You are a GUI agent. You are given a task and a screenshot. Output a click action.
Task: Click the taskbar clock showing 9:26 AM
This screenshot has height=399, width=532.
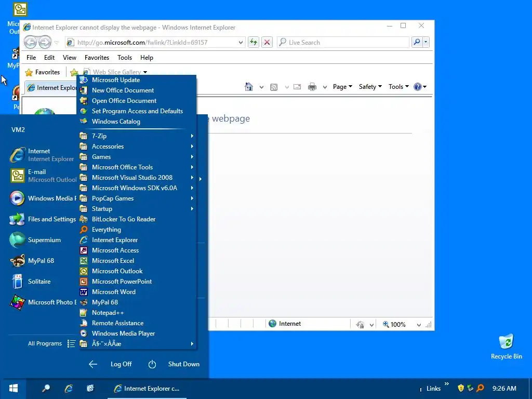click(504, 389)
